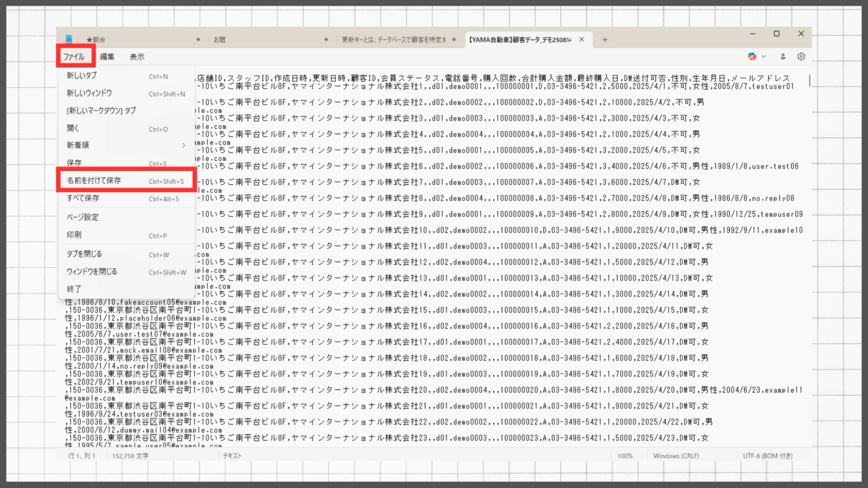Expand the Copilot dropdown chevron
Screen dimensions: 868x488
click(x=764, y=56)
